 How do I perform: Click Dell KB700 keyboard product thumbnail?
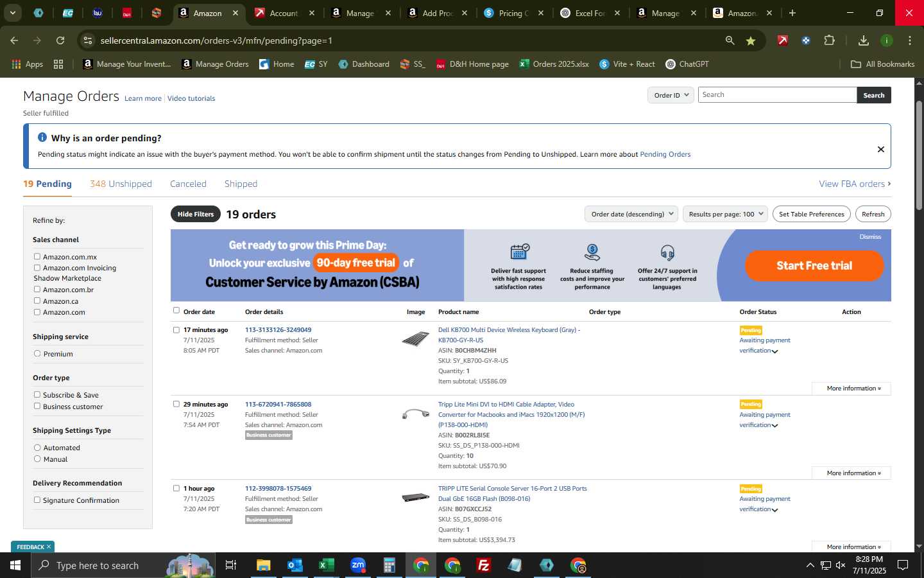point(416,338)
